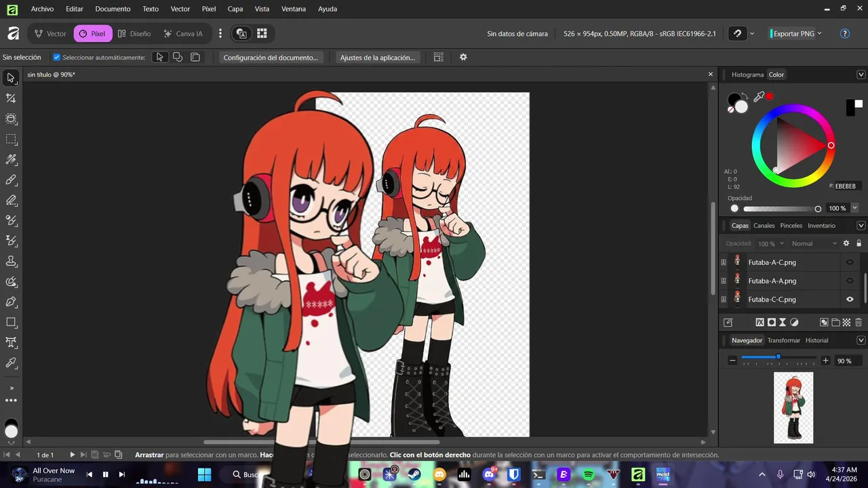Image resolution: width=868 pixels, height=488 pixels.
Task: Expand the color opacity dropdown arrow
Action: tap(855, 208)
